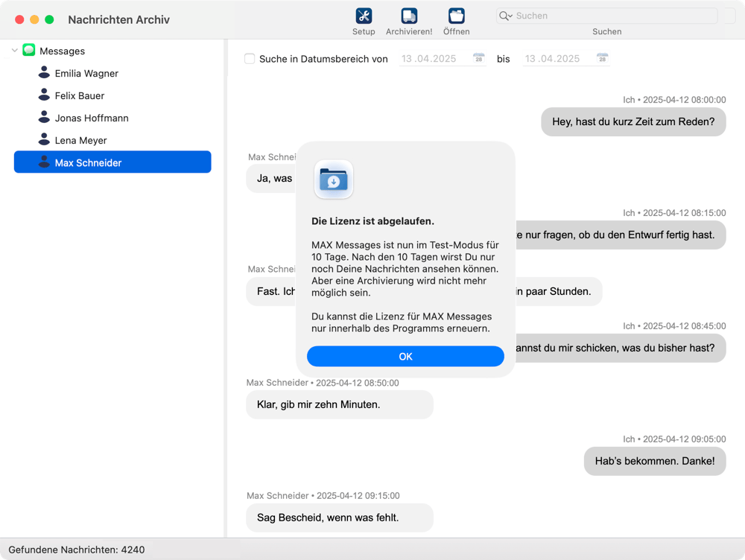Click the Öffnen folder icon

[x=456, y=16]
